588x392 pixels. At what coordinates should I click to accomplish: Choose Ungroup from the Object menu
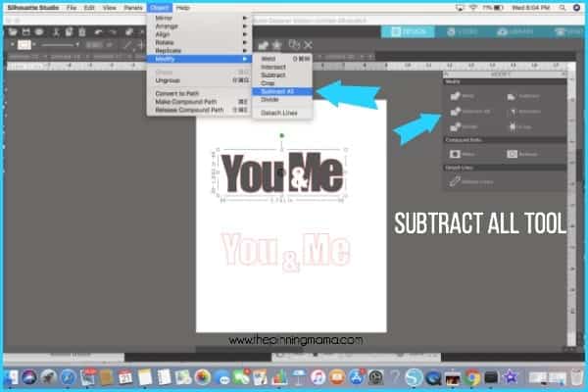(x=199, y=80)
